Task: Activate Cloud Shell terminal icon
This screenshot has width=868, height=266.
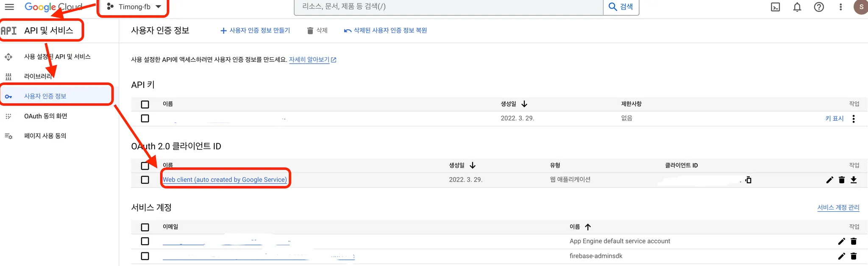Action: [x=775, y=7]
